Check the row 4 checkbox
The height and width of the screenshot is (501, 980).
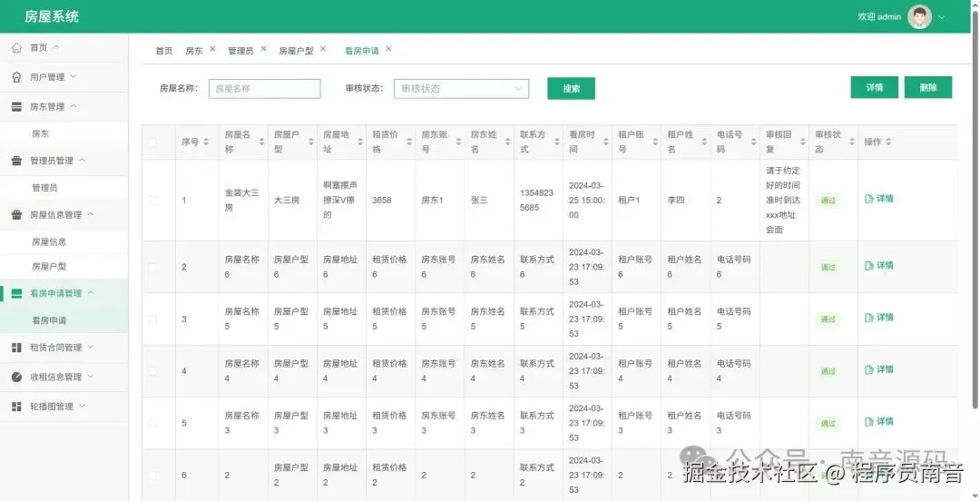coord(152,371)
